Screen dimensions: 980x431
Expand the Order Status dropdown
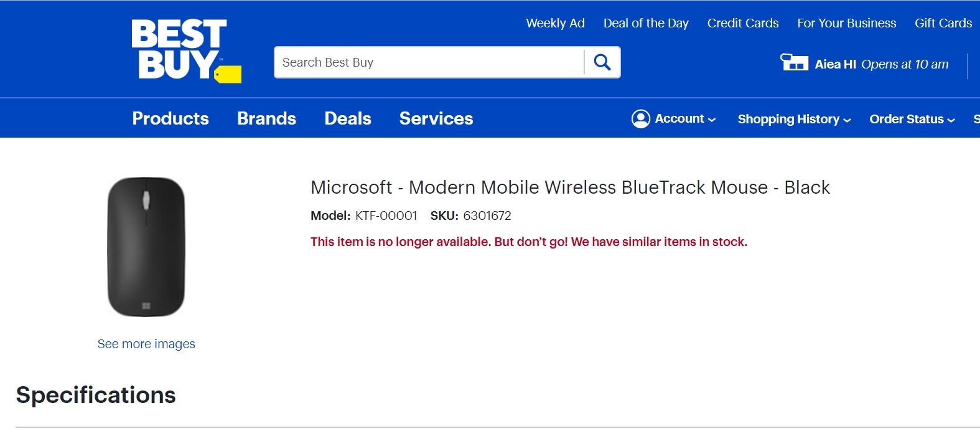(x=912, y=119)
